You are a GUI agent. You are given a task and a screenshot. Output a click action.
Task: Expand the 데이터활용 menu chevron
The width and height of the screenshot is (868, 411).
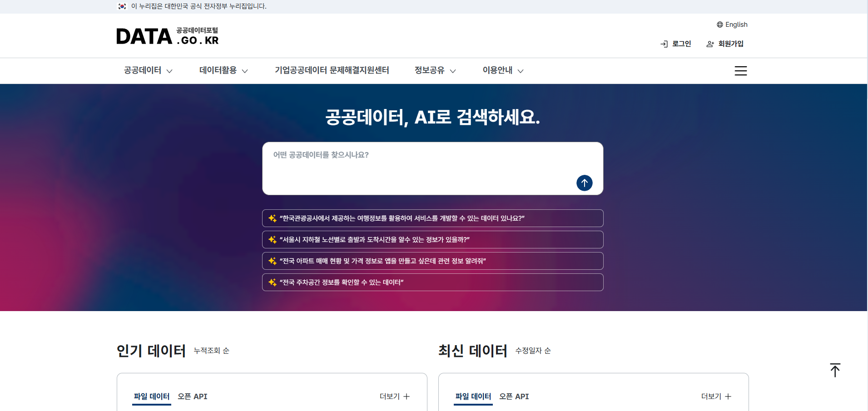245,71
